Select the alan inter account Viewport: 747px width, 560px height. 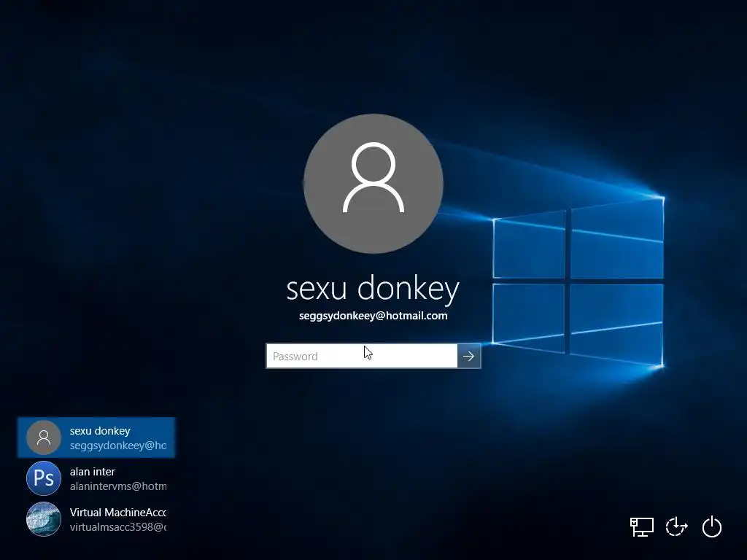tap(96, 478)
